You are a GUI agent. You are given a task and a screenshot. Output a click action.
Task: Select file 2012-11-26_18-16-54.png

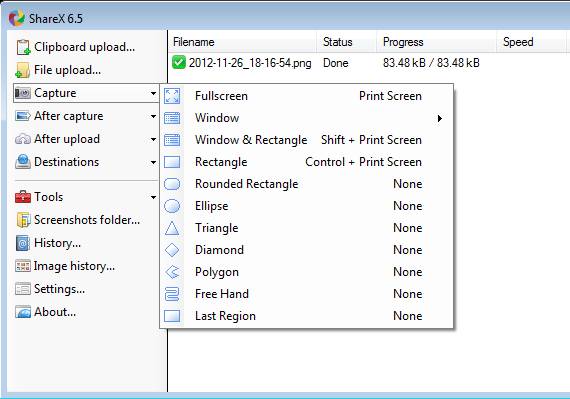pos(250,63)
